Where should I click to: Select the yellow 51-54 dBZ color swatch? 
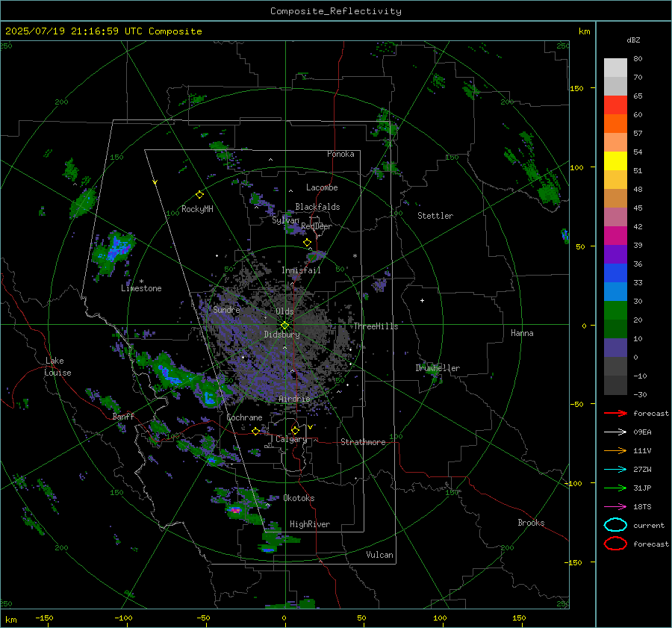tap(615, 161)
